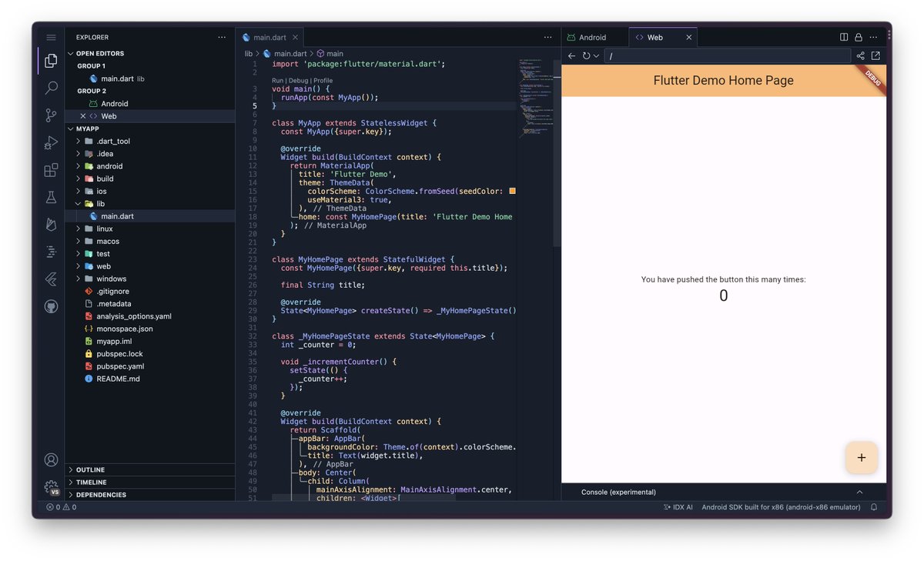
Task: Click the notifications bell in status bar
Action: tap(874, 507)
